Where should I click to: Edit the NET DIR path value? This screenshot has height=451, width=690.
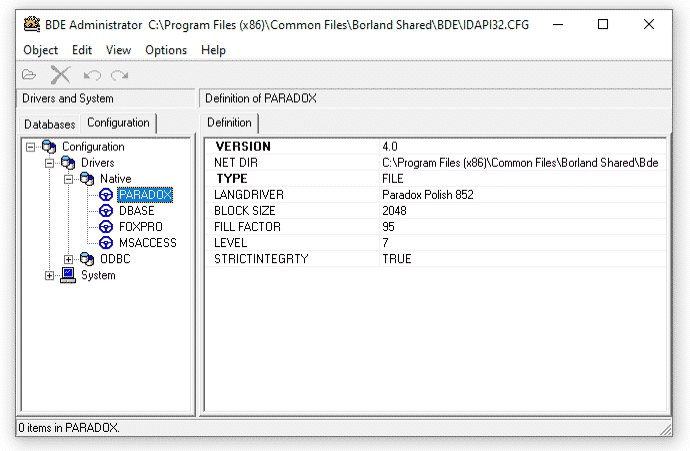522,163
